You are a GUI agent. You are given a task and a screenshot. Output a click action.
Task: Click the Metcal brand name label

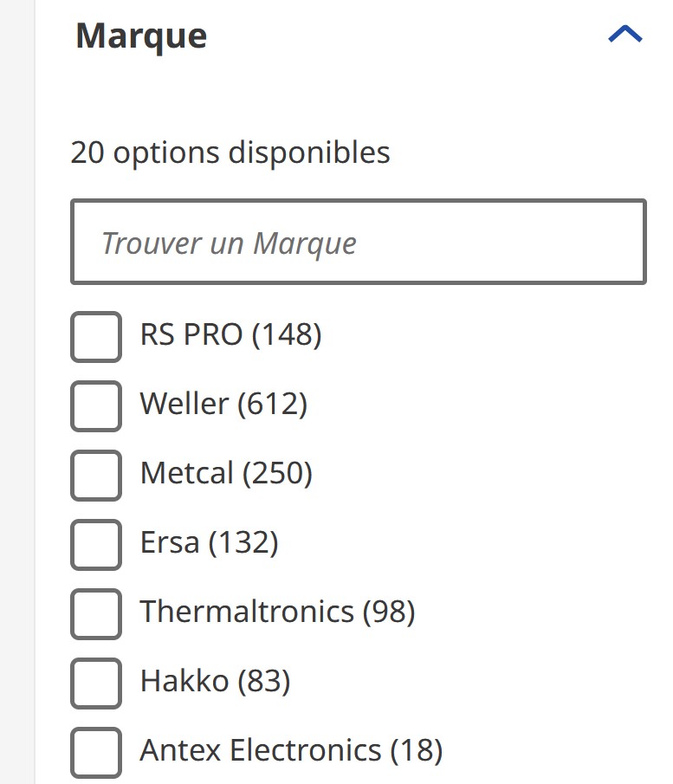(187, 473)
